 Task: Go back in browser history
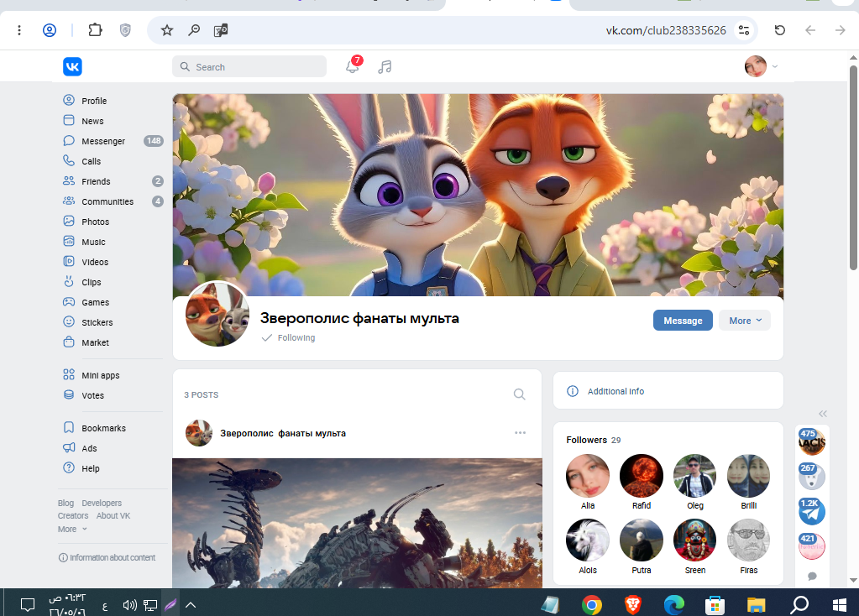(810, 30)
